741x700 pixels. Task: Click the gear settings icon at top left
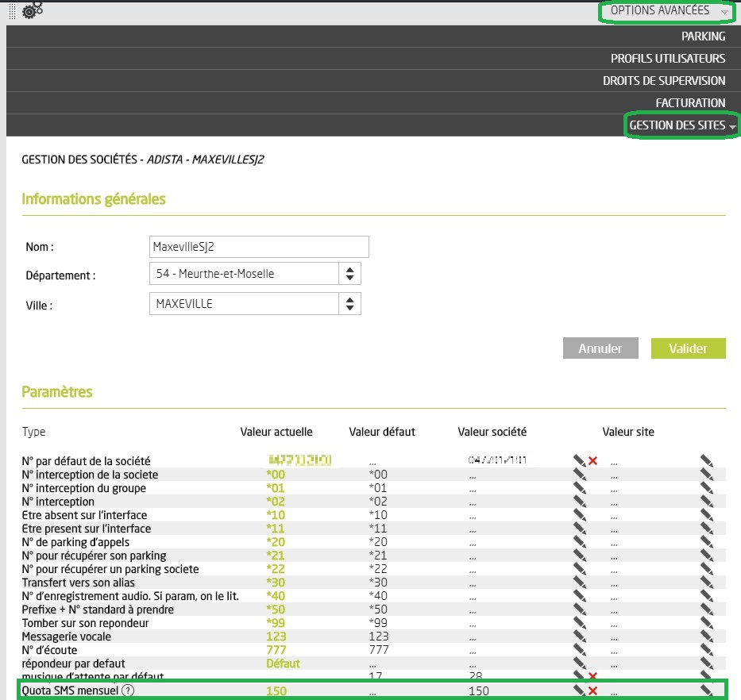point(33,11)
